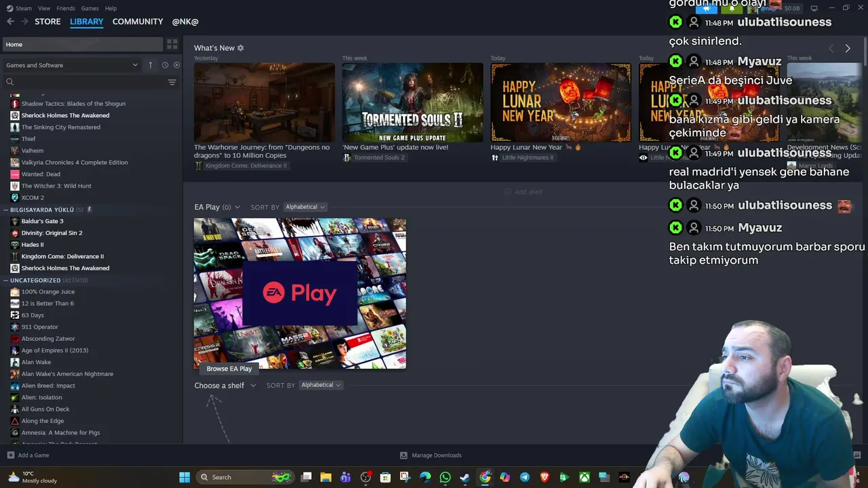The height and width of the screenshot is (488, 868).
Task: Open Microsoft Edge from the taskbar
Action: click(x=425, y=477)
